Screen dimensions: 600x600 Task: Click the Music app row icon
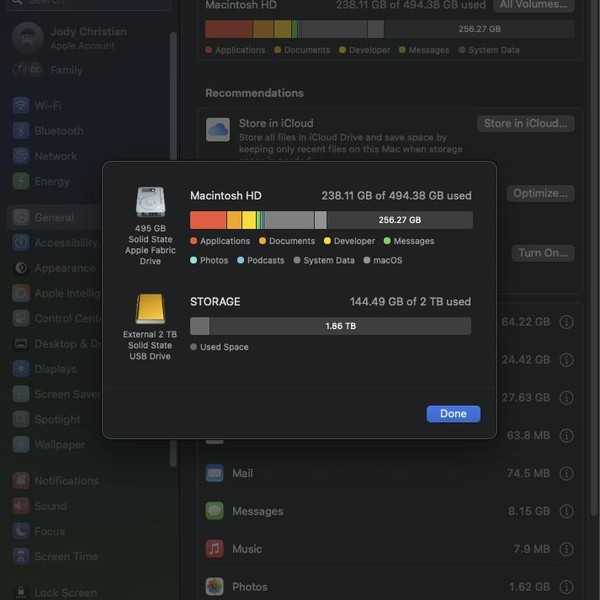(214, 549)
